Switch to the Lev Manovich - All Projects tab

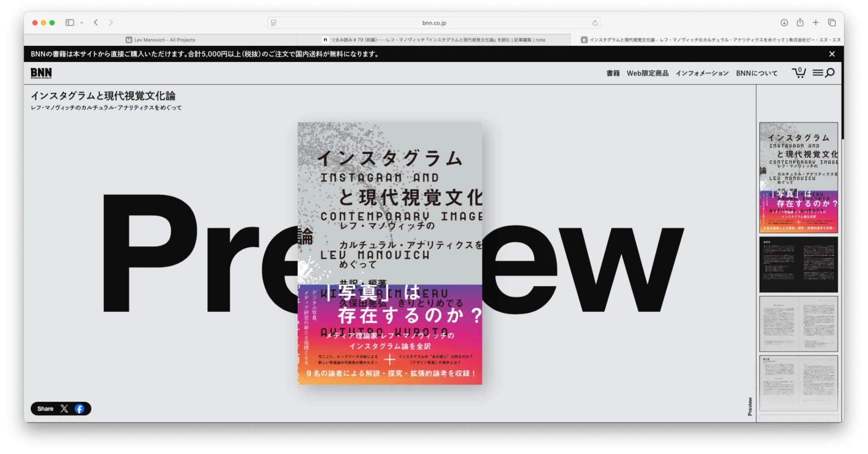[x=160, y=40]
